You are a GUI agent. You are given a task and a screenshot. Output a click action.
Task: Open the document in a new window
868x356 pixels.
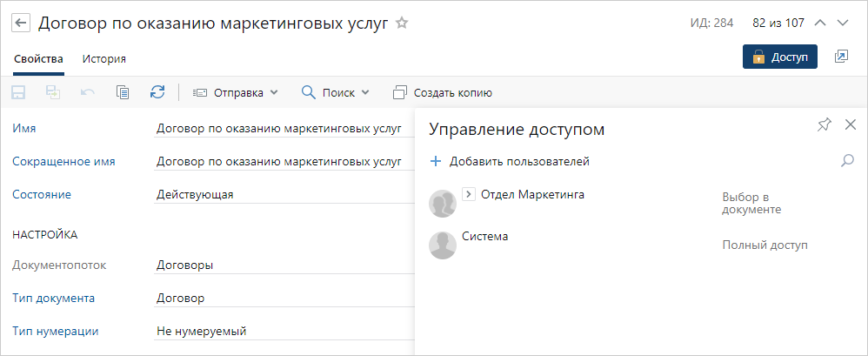(x=840, y=57)
